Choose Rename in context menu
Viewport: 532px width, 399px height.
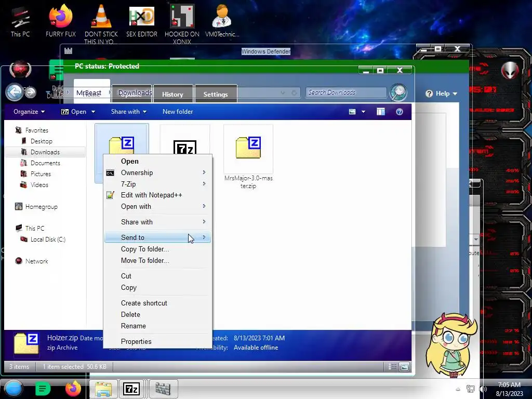pyautogui.click(x=158, y=326)
